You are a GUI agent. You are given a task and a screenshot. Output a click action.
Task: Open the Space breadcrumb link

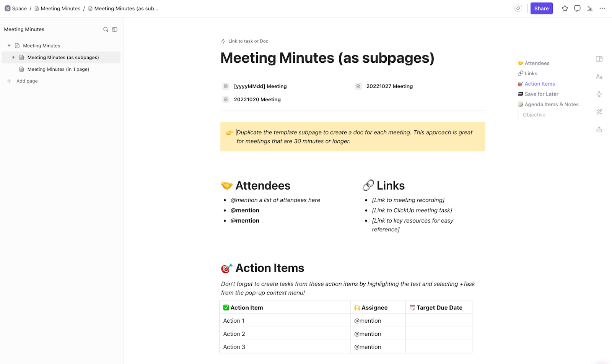coord(20,8)
